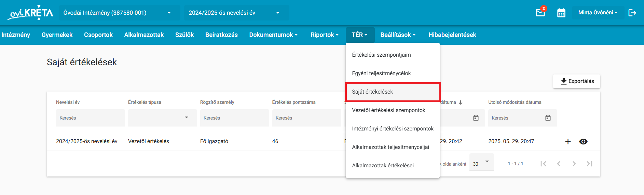The image size is (644, 195).
Task: Click the plus icon in evaluation row
Action: (x=568, y=141)
